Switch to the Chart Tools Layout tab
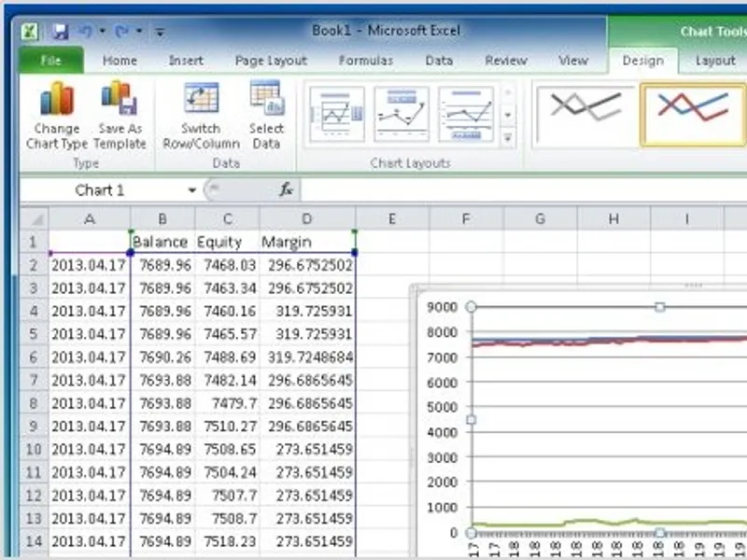 tap(714, 61)
